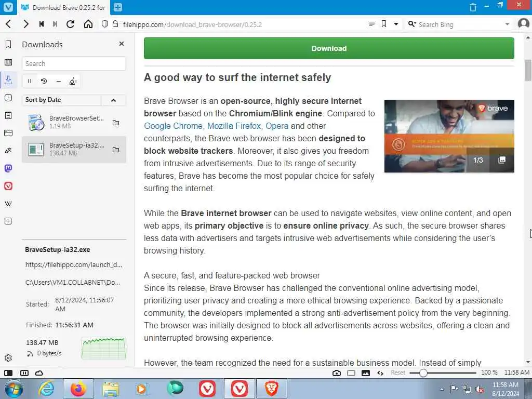Open the History panel clock
The height and width of the screenshot is (399, 532).
[8, 98]
